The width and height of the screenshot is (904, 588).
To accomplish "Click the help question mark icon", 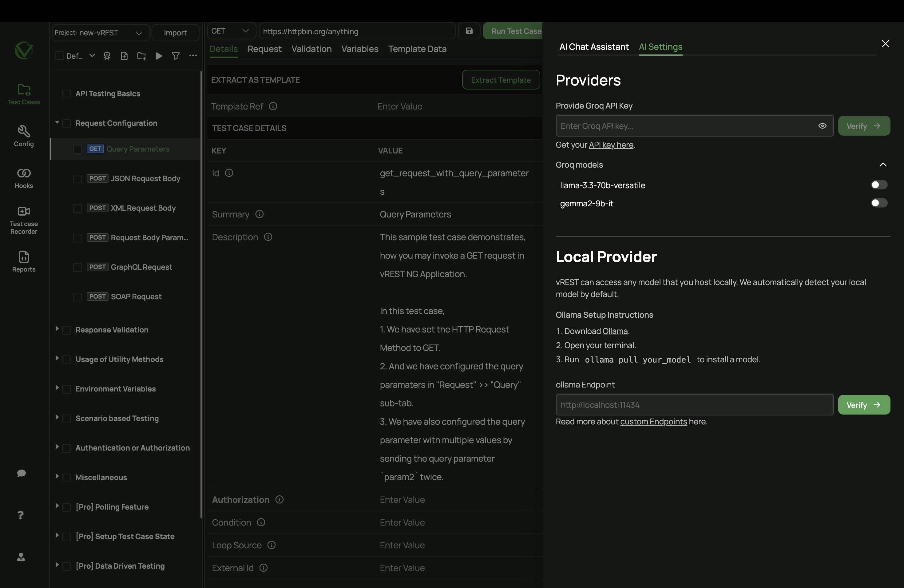I will [21, 515].
